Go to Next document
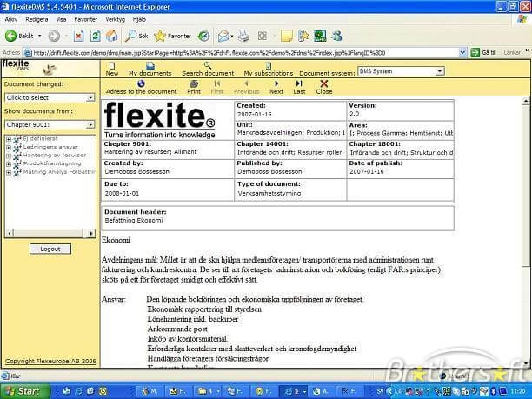This screenshot has width=532, height=399. pyautogui.click(x=276, y=87)
